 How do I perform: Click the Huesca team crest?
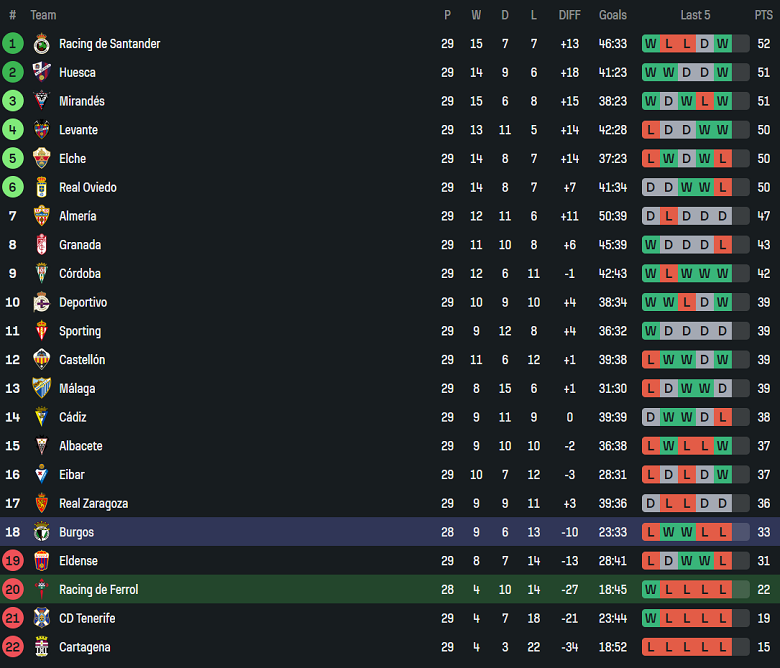pos(41,72)
